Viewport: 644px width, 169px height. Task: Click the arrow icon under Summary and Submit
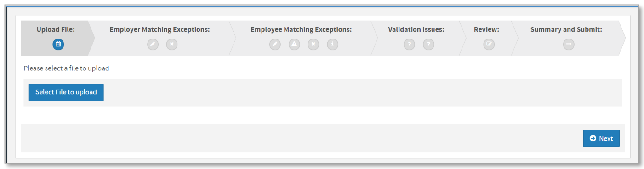click(569, 45)
